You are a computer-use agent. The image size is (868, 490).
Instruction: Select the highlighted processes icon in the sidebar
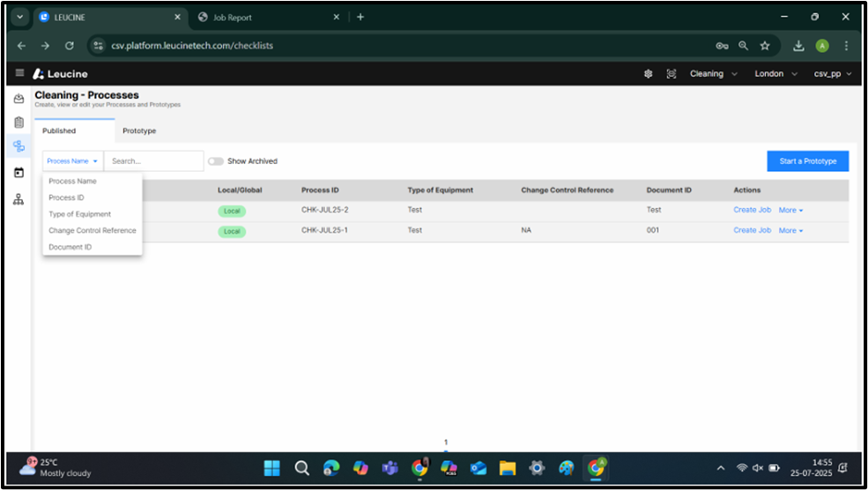coord(19,146)
